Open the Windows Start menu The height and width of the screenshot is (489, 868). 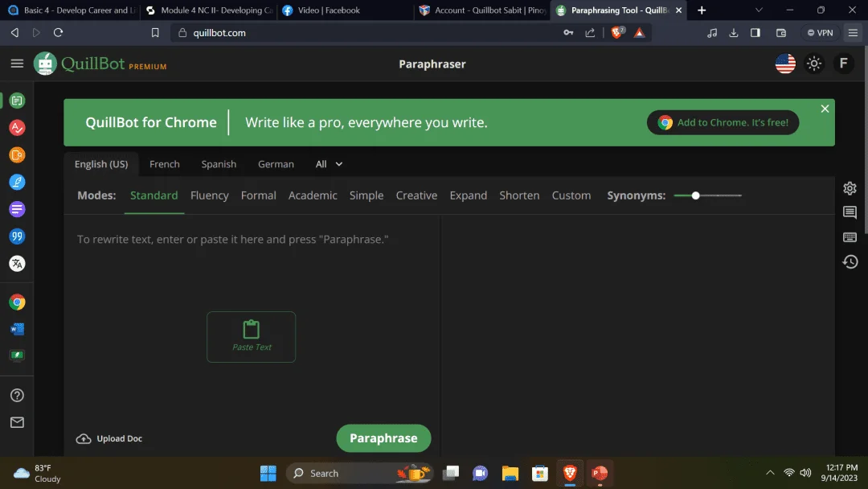[x=268, y=473]
